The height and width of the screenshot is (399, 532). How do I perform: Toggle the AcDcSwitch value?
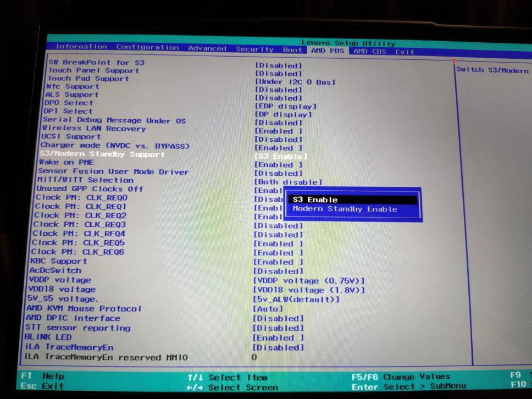click(x=278, y=271)
